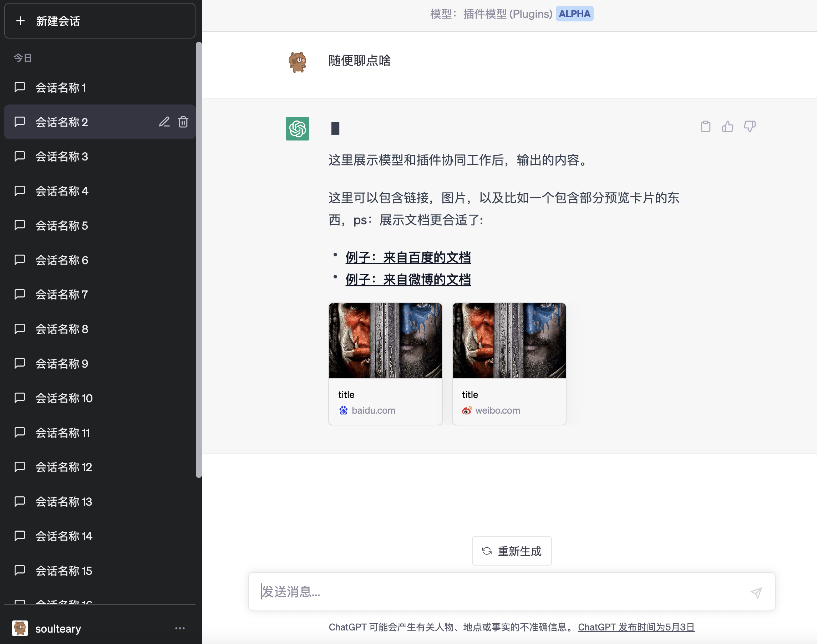Screen dimensions: 817x644
Task: Select conversation 会话名称 1
Action: pos(60,87)
